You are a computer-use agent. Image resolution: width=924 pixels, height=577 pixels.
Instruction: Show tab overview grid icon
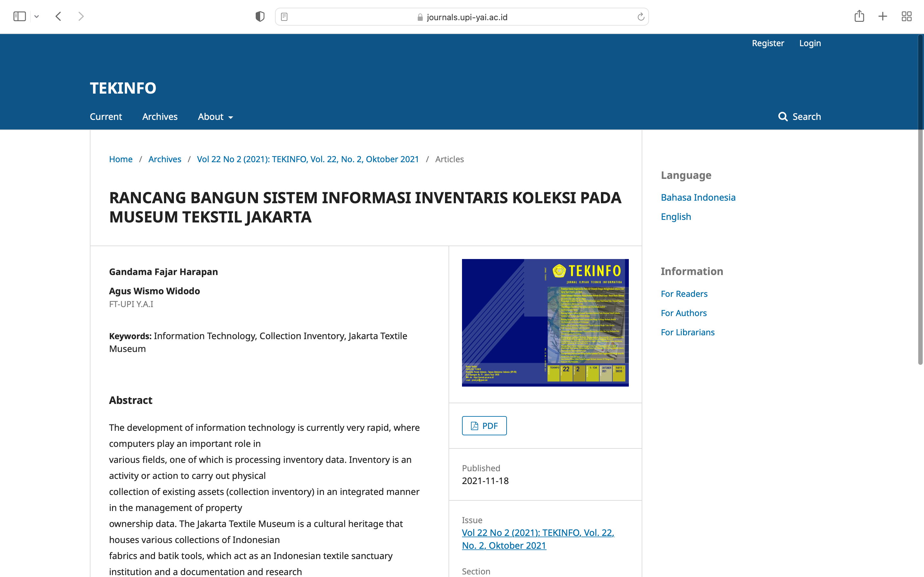[906, 16]
